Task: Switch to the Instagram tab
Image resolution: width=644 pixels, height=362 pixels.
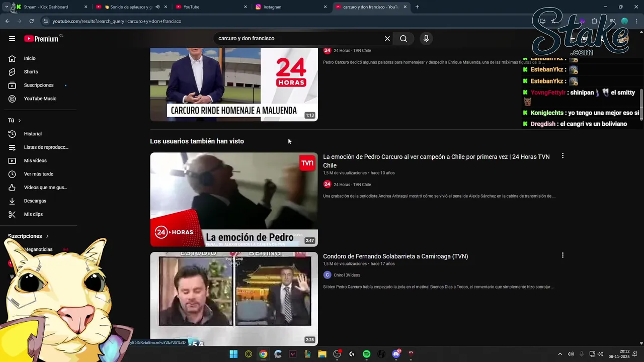Action: [290, 7]
